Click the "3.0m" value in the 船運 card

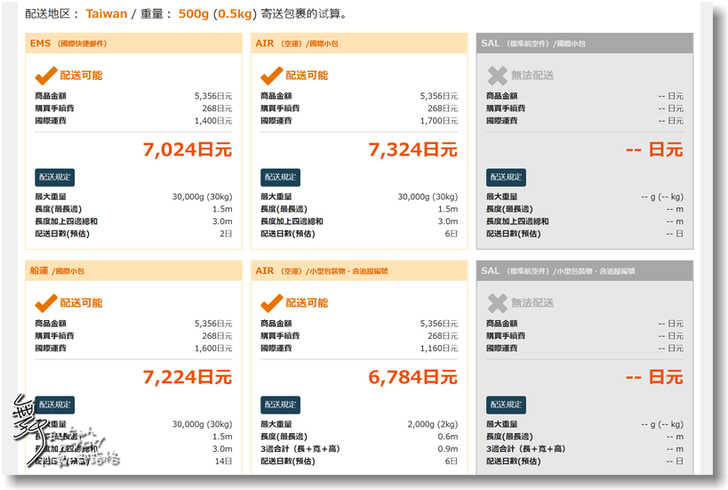point(222,449)
